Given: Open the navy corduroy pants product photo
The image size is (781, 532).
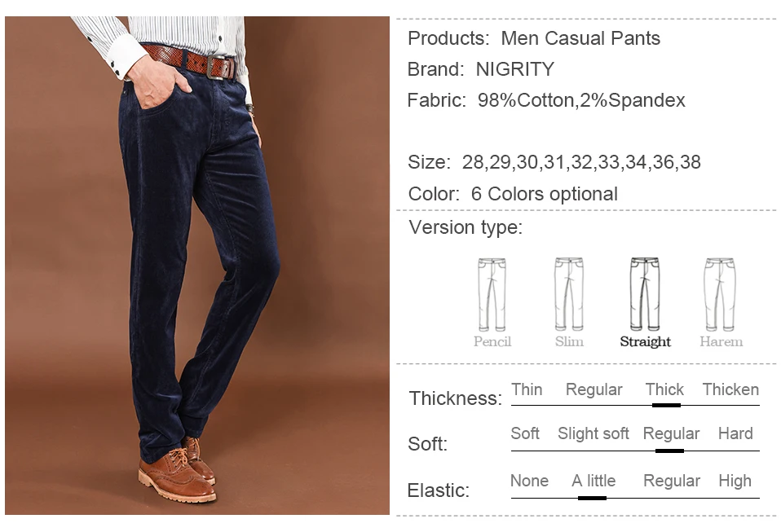Looking at the screenshot, I should [197, 266].
